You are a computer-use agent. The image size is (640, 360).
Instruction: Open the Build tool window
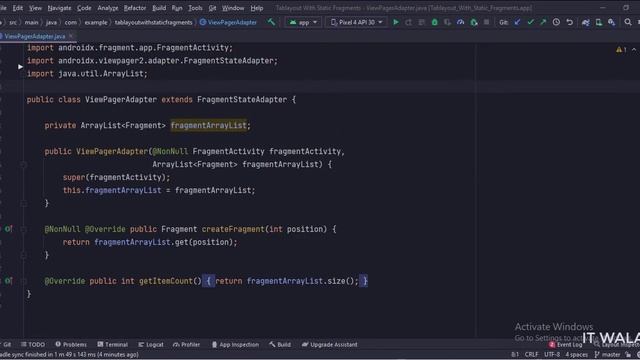pos(280,344)
